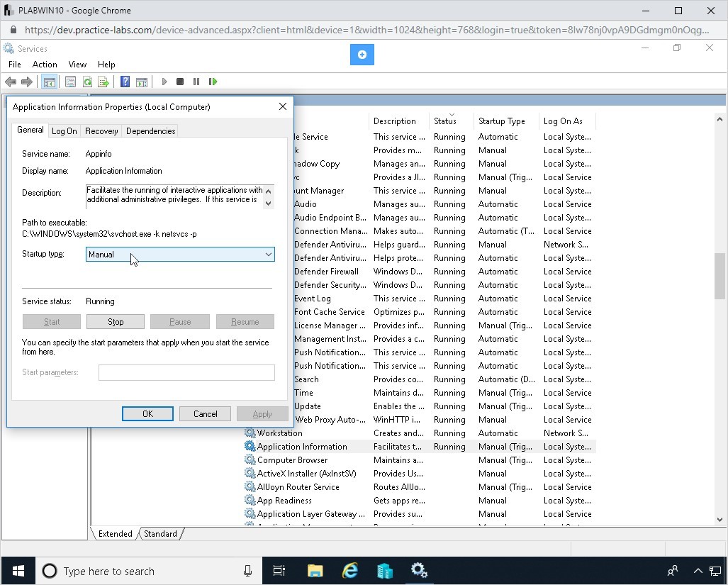Start the service with the toolbar play icon
The width and height of the screenshot is (728, 585).
(x=164, y=82)
